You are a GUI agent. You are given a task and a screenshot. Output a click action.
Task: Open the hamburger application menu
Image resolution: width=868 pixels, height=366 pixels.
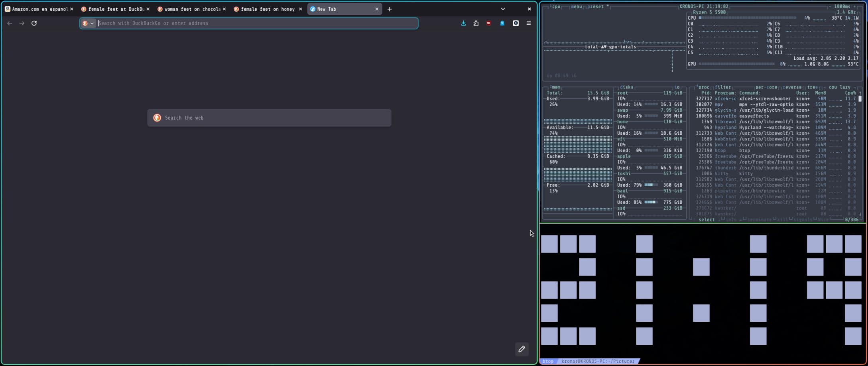point(529,23)
